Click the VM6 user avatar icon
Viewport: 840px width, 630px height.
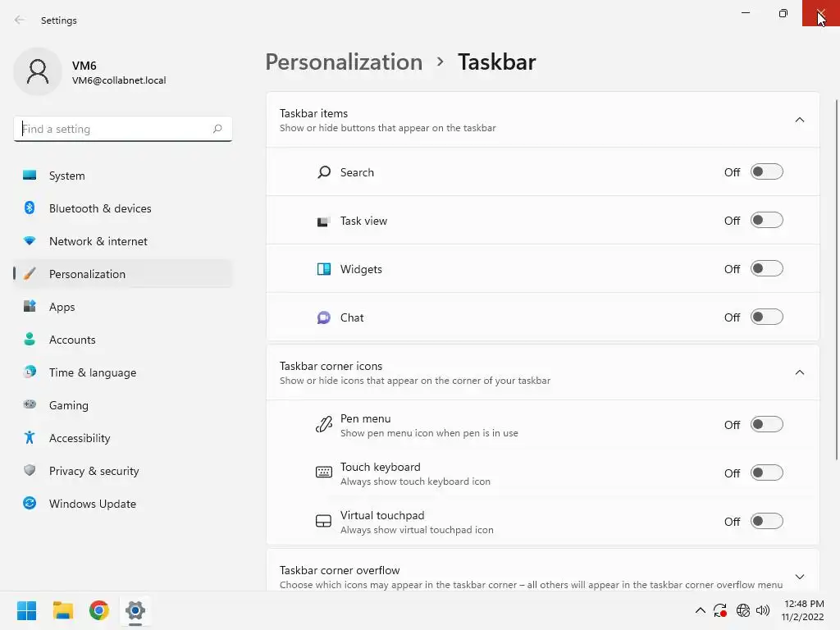[x=38, y=71]
